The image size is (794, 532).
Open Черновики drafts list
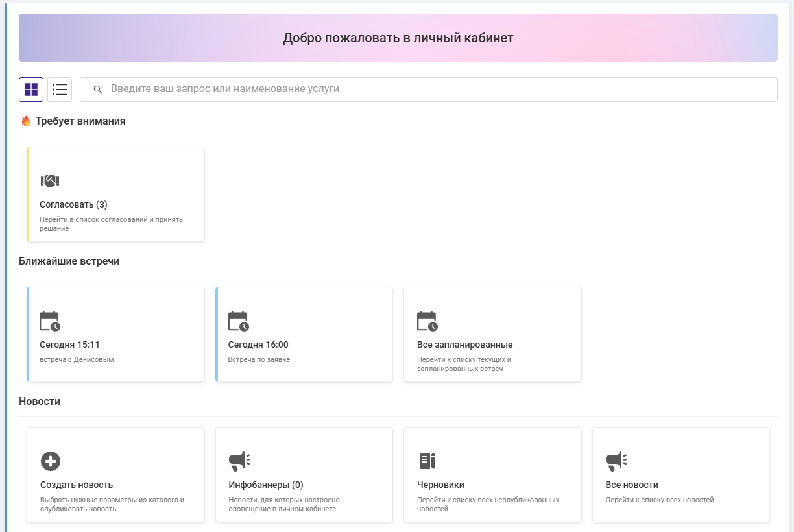coord(440,485)
